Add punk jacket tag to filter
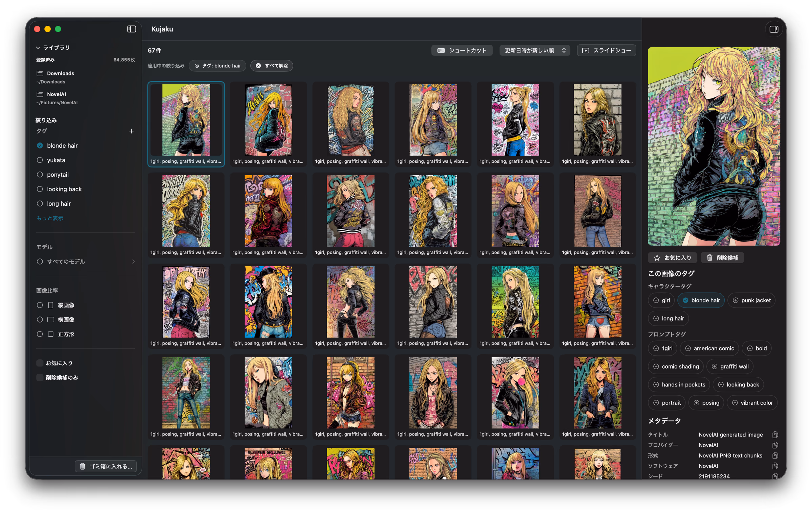The width and height of the screenshot is (812, 513). pyautogui.click(x=751, y=300)
